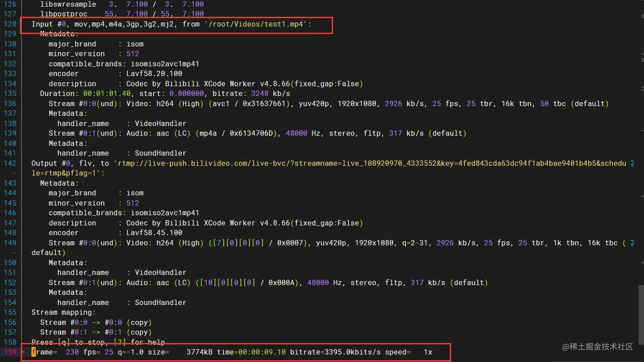Click hex code '0x31637661' on line 136
Image resolution: width=644 pixels, height=362 pixels.
coord(264,103)
